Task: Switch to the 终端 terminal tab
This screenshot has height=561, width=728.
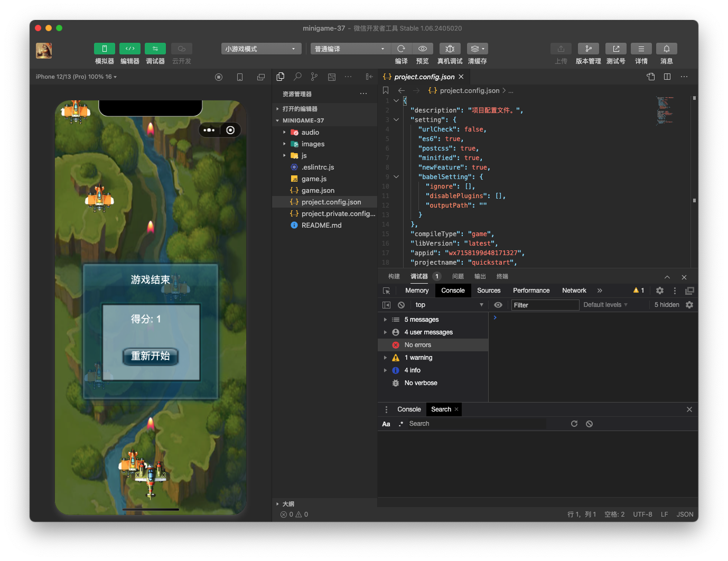Action: [x=501, y=276]
